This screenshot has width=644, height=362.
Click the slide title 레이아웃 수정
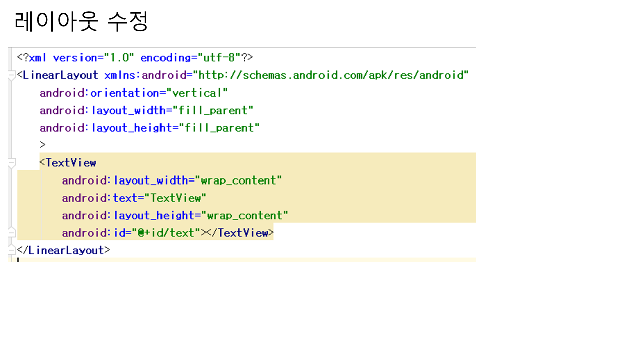click(82, 22)
